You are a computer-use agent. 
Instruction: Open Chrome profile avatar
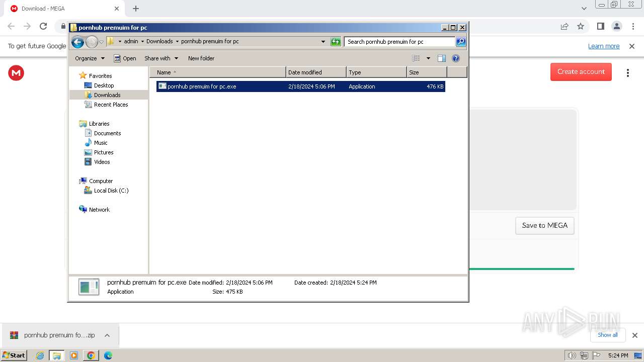click(617, 26)
